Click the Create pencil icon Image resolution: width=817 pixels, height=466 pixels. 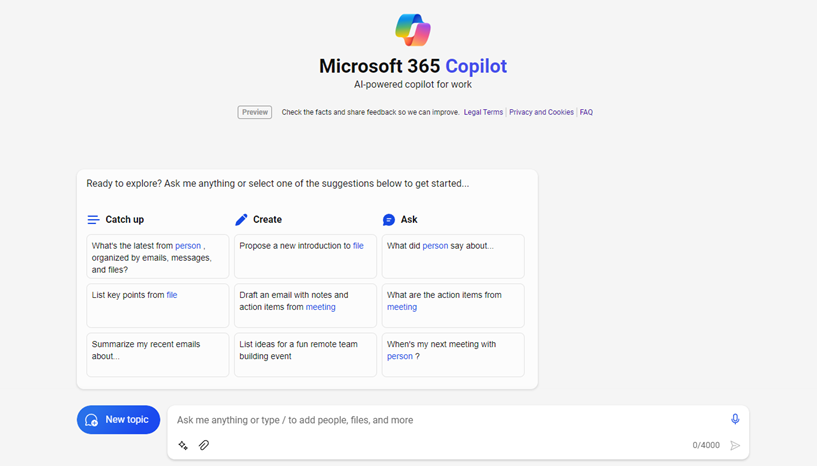(x=241, y=220)
